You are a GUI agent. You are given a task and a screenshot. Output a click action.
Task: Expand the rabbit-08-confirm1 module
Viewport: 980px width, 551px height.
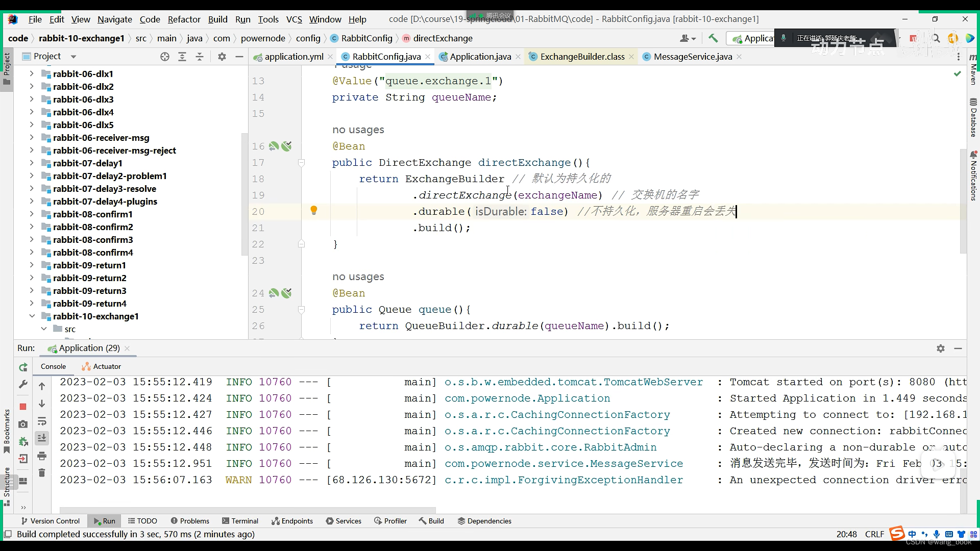click(32, 214)
